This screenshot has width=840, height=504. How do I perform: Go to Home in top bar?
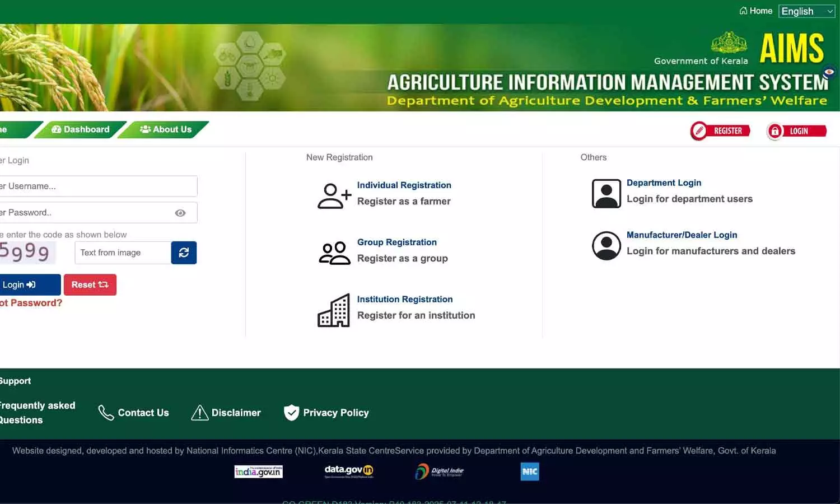755,11
